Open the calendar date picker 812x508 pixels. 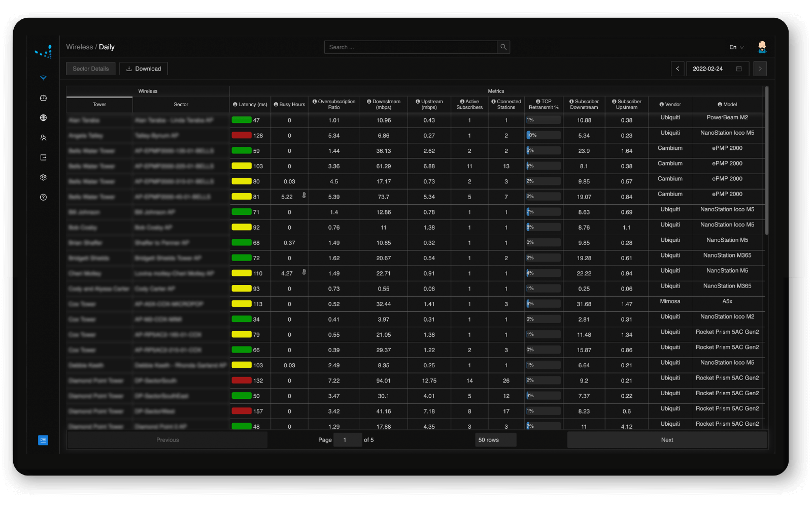pos(739,68)
